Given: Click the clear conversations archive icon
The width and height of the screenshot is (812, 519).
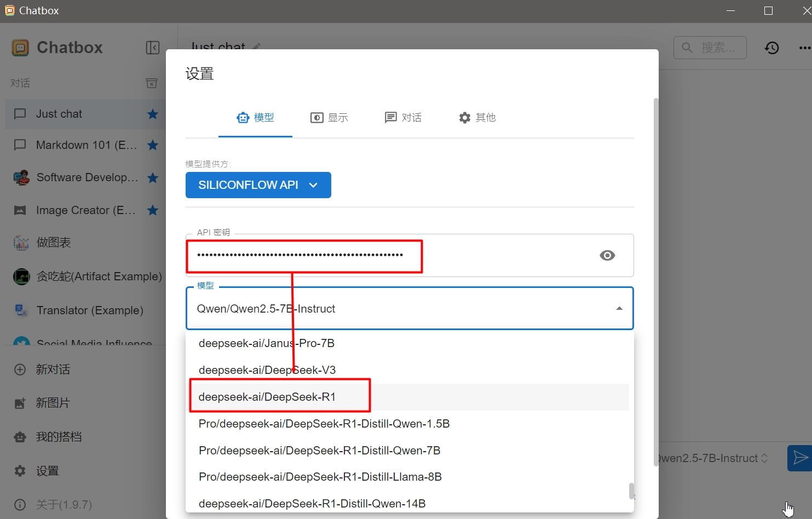Looking at the screenshot, I should (x=152, y=83).
